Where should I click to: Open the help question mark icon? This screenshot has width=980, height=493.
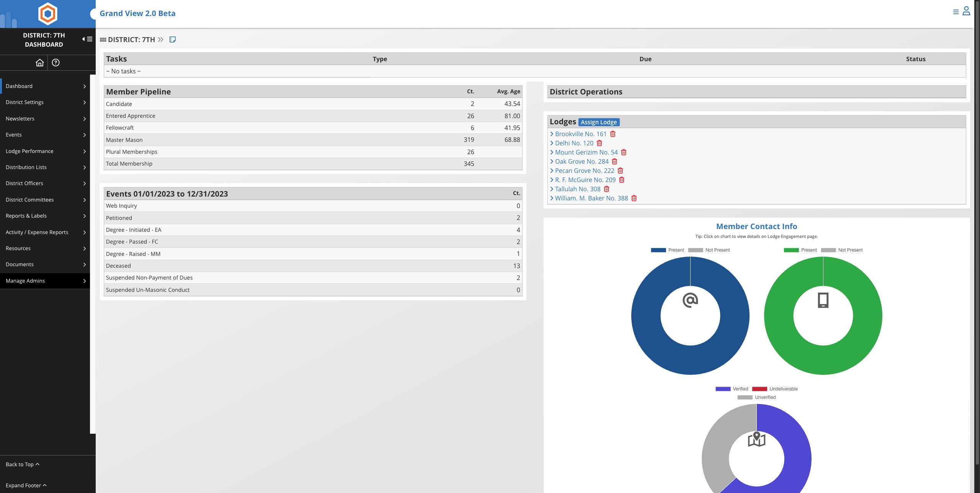coord(56,63)
